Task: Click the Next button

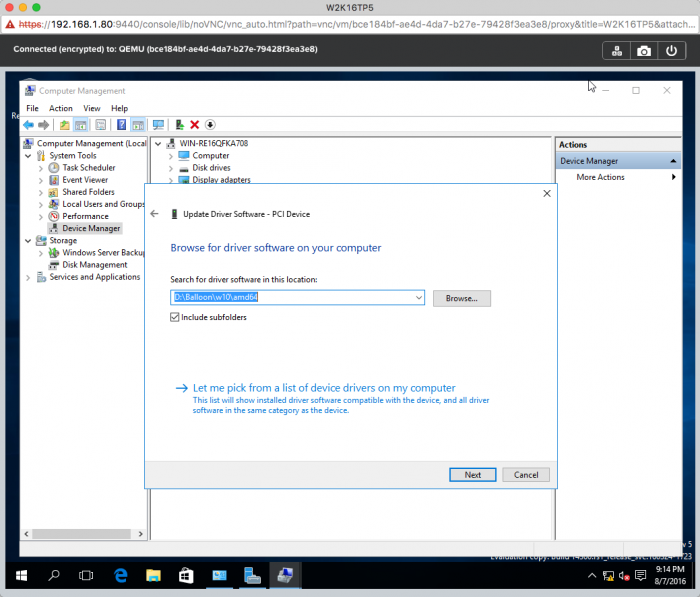Action: [x=472, y=475]
